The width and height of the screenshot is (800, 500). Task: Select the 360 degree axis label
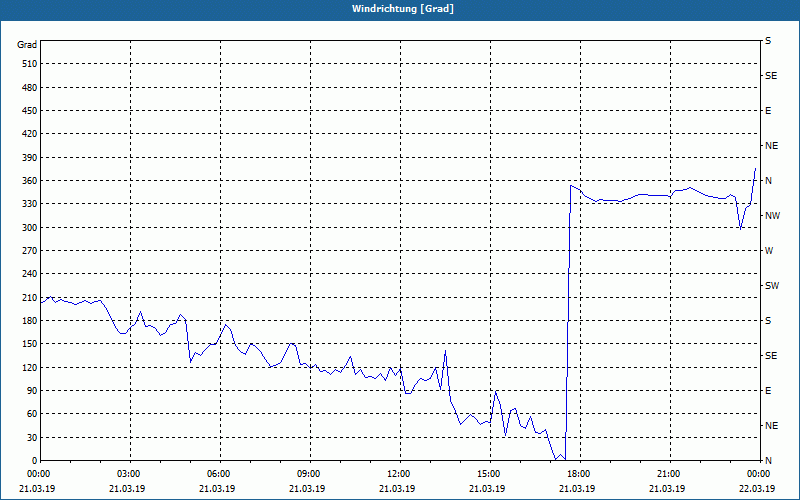coord(30,181)
